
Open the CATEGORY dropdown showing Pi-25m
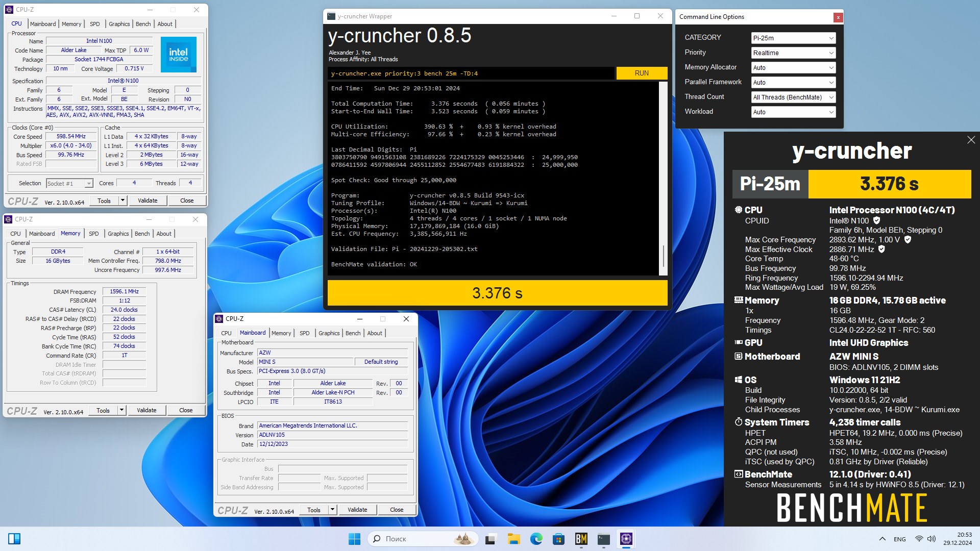(793, 38)
